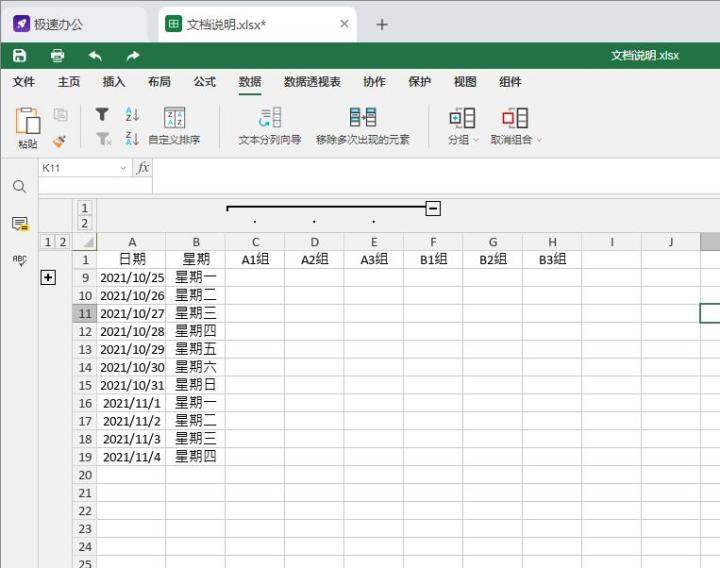Show row outline level 2
The height and width of the screenshot is (568, 720).
coord(62,242)
